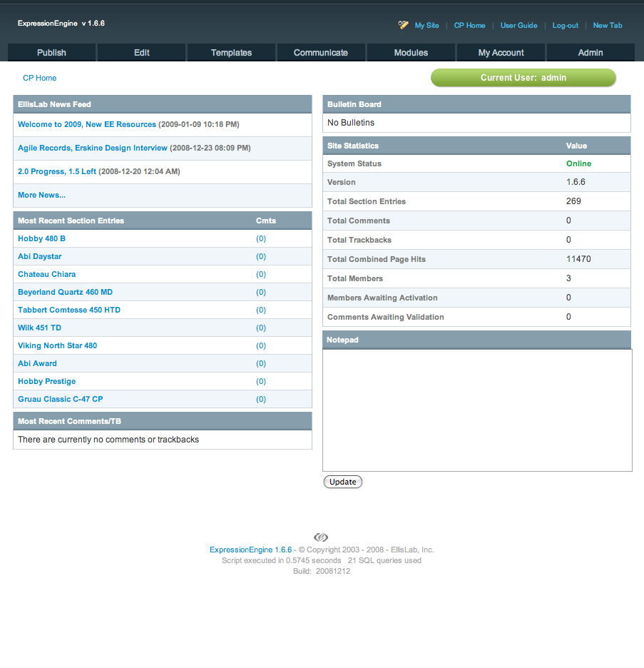644x668 pixels.
Task: Open the Chateau Chiara entry
Action: (47, 274)
